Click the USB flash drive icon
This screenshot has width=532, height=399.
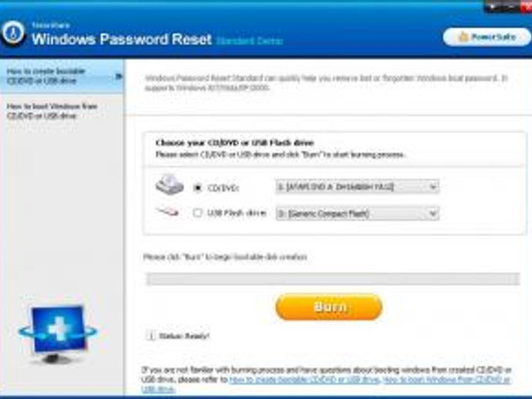point(167,213)
